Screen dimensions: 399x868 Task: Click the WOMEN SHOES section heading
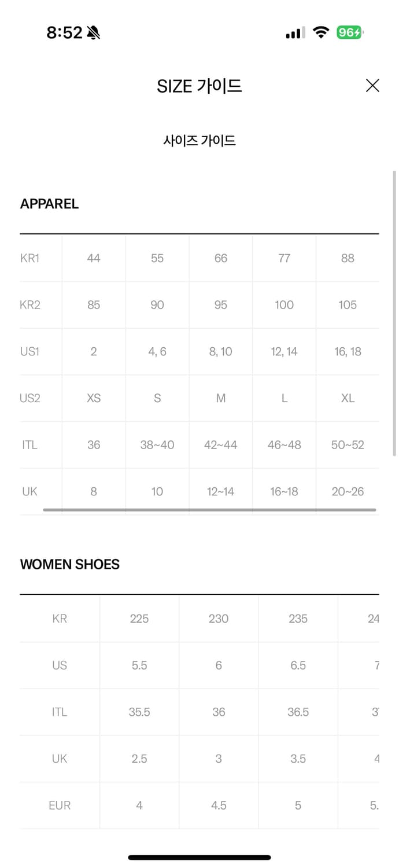70,564
